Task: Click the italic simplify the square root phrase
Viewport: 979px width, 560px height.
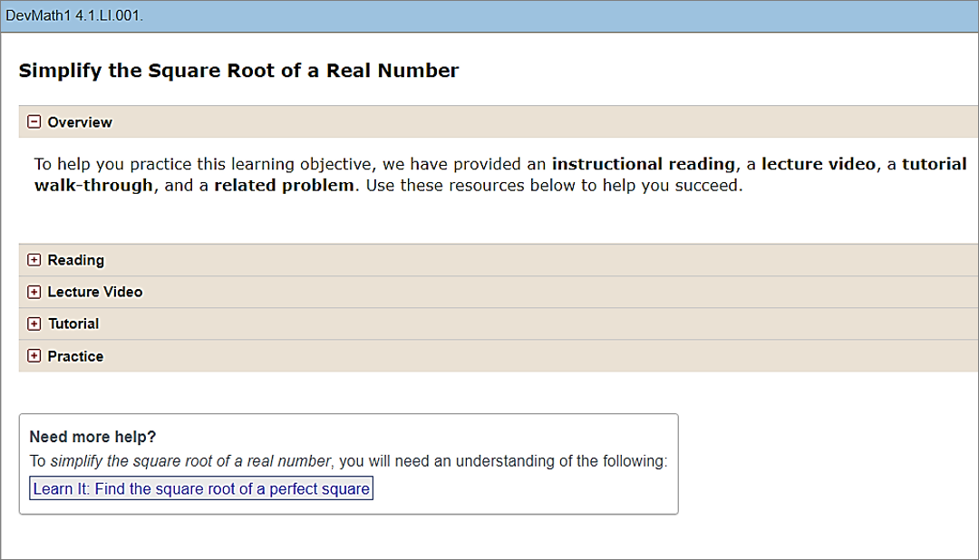Action: click(189, 461)
